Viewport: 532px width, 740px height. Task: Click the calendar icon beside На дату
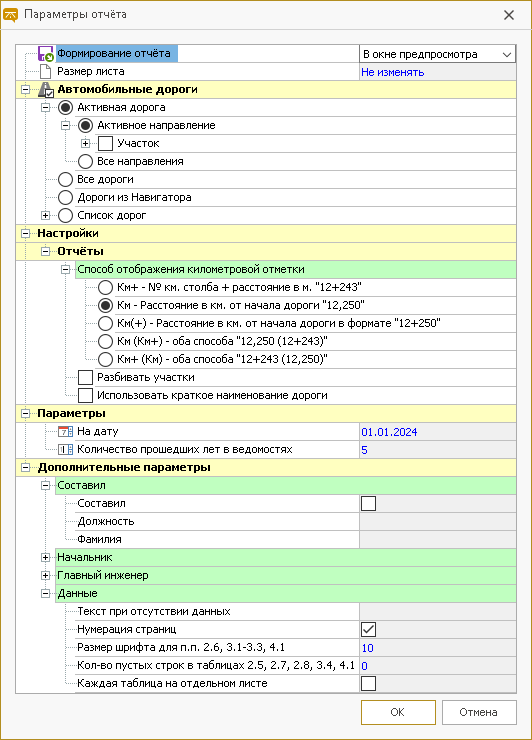pyautogui.click(x=65, y=431)
